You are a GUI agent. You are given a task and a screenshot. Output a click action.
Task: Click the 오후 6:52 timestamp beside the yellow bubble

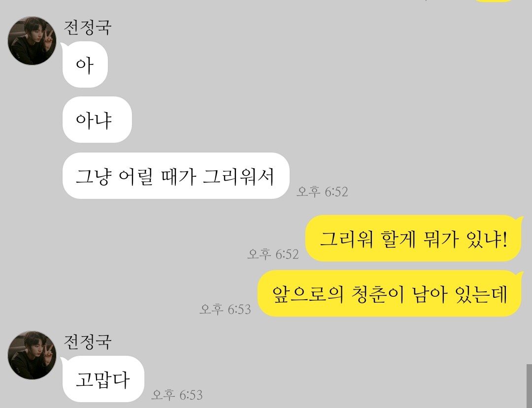[x=273, y=254]
